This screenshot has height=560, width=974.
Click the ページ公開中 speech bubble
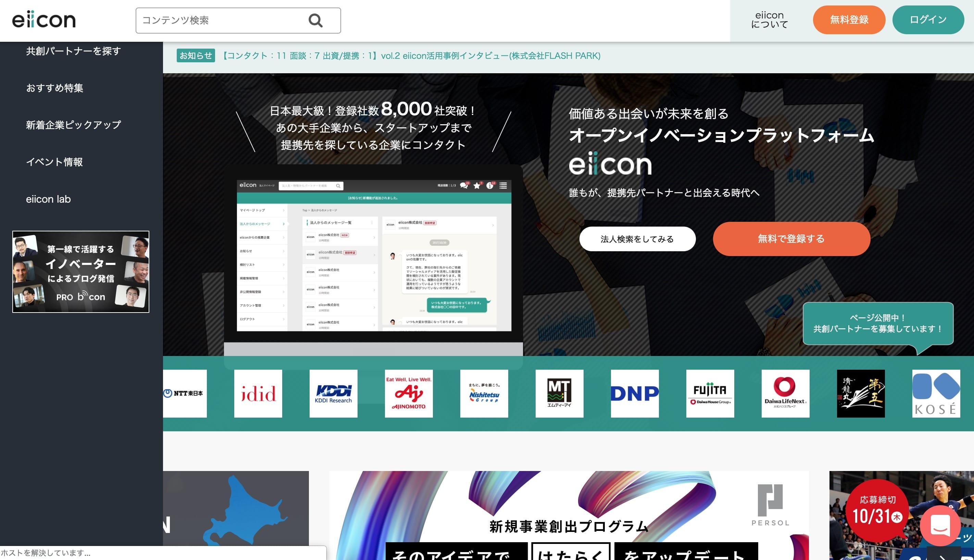click(x=878, y=323)
